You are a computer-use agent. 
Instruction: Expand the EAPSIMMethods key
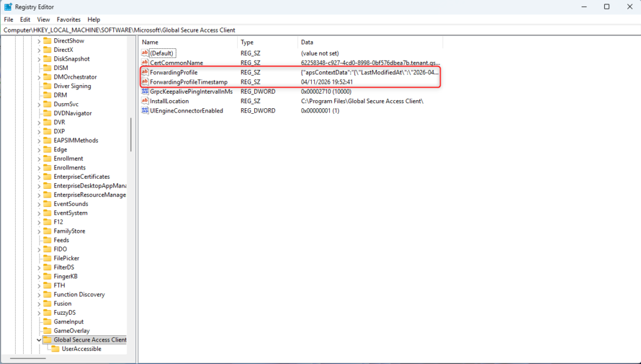pyautogui.click(x=39, y=141)
